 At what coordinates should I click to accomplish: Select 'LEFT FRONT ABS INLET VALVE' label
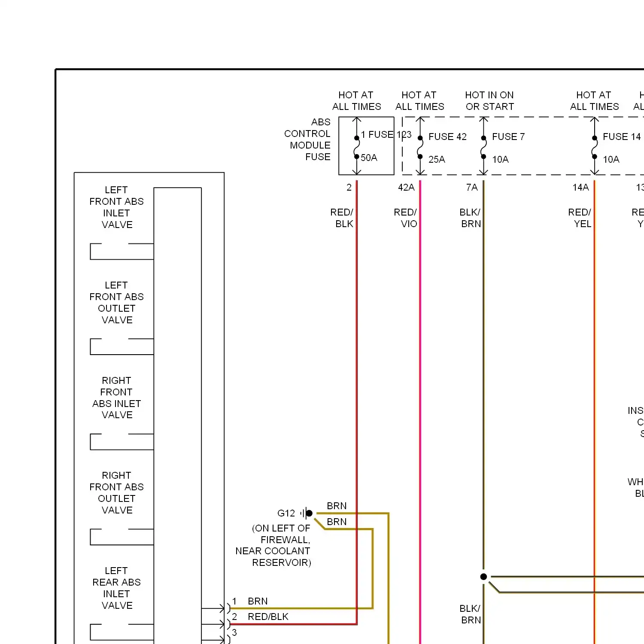[116, 207]
